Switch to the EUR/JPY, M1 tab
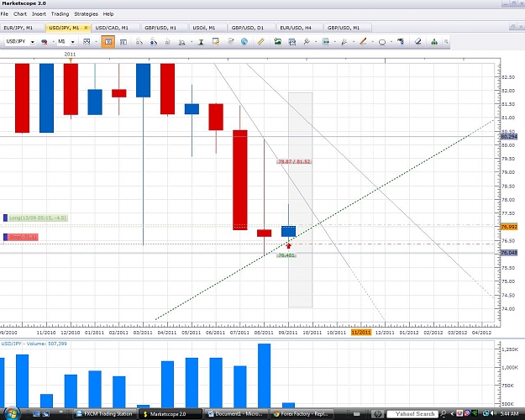Image resolution: width=525 pixels, height=420 pixels. 22,28
